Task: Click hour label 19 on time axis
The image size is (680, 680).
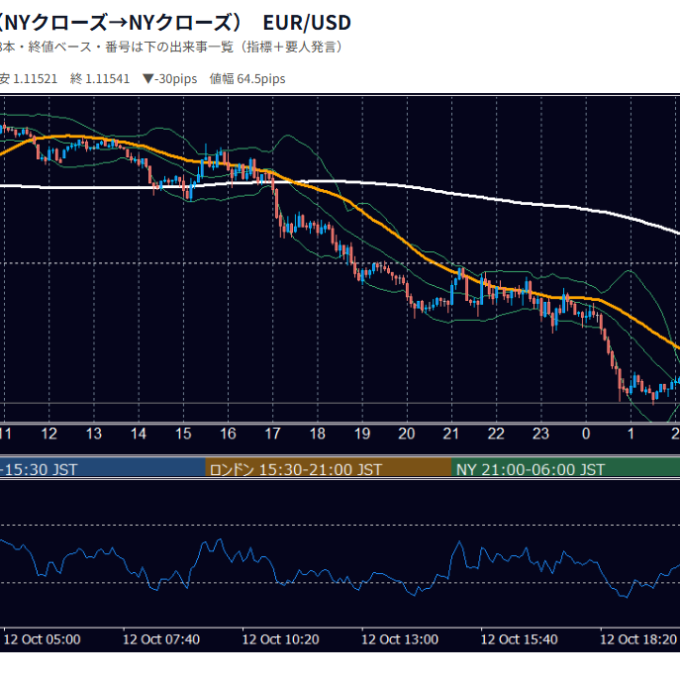Action: coord(362,434)
